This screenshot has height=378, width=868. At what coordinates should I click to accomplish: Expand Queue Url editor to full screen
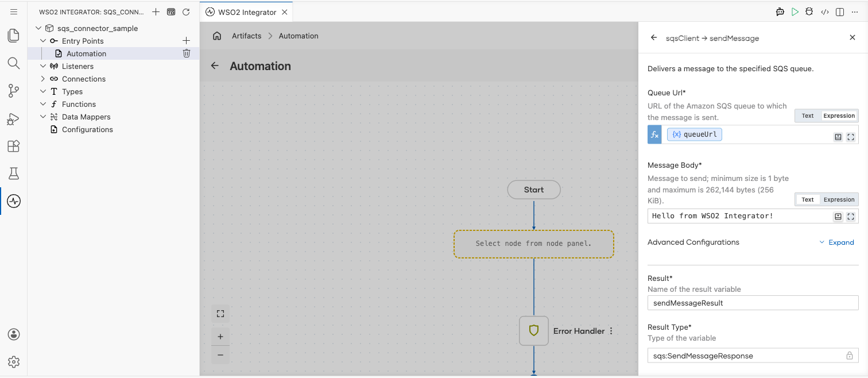pos(851,137)
